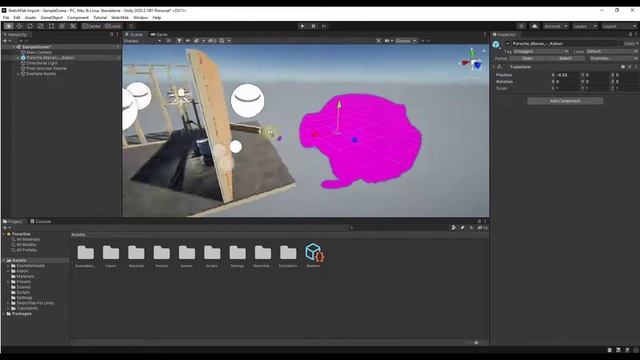Select Main Camera in Hierarchy
Image resolution: width=640 pixels, height=360 pixels.
(x=39, y=52)
